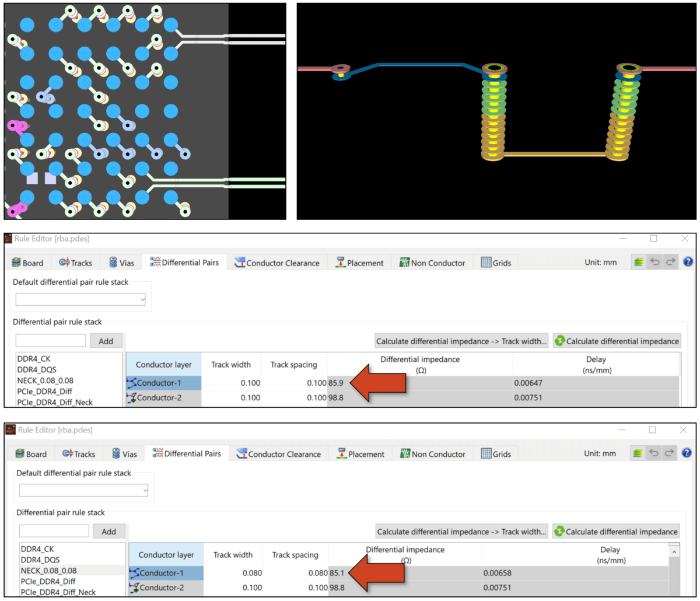Click the placement pin icon on the Placement tab
This screenshot has height=601, width=700.
(341, 262)
